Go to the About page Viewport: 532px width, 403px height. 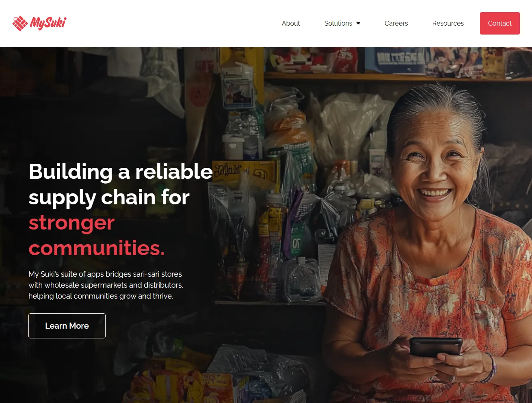(291, 23)
